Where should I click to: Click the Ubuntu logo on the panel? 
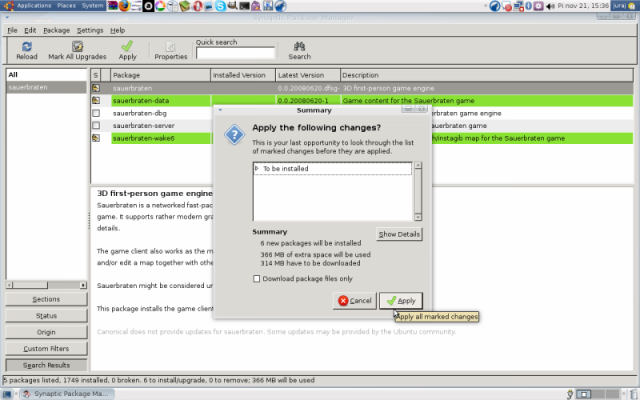[8, 6]
